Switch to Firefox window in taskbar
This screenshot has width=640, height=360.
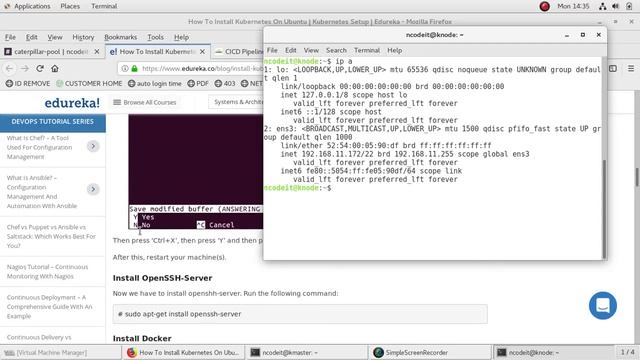point(183,352)
